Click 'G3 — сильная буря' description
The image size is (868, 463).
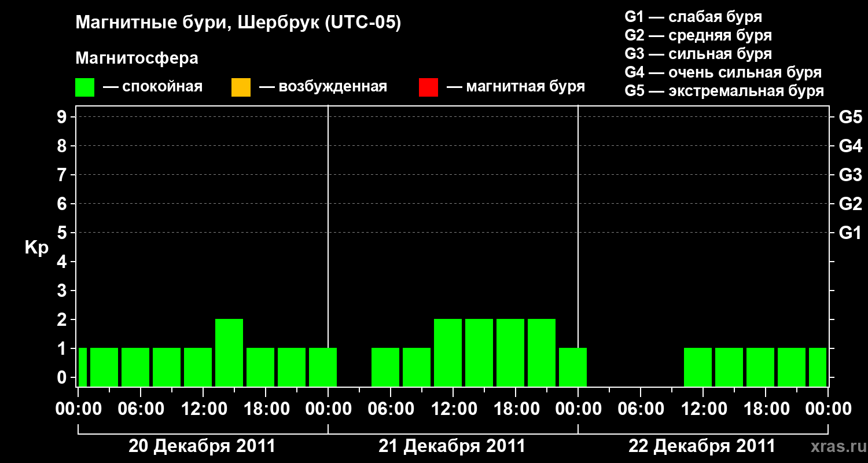pyautogui.click(x=698, y=54)
